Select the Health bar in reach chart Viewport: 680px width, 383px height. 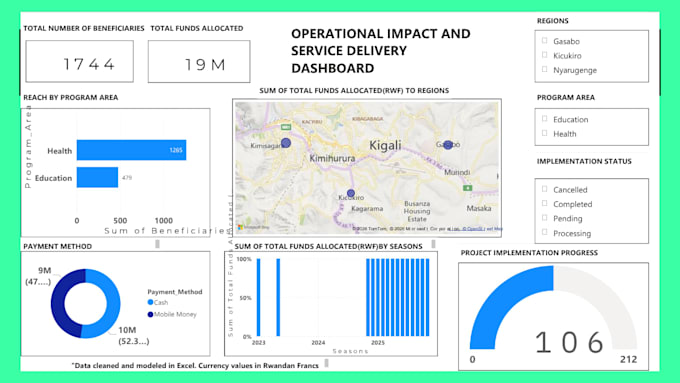coord(131,150)
